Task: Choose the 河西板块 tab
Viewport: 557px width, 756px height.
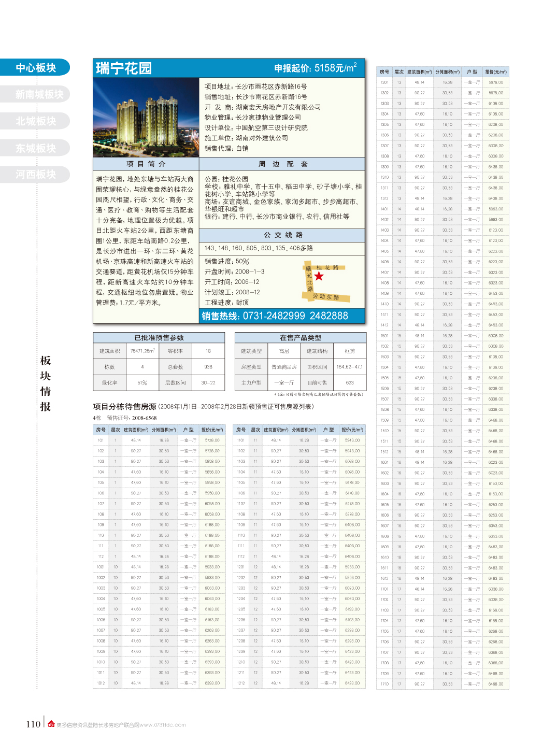Action: point(35,175)
